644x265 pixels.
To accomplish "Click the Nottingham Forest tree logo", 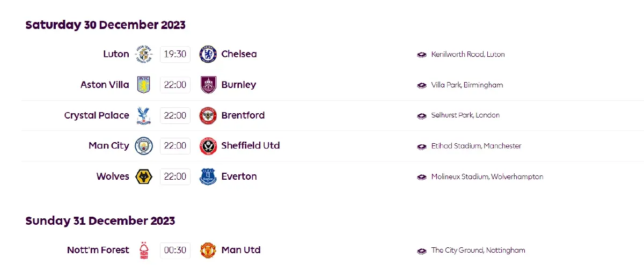I will click(144, 250).
